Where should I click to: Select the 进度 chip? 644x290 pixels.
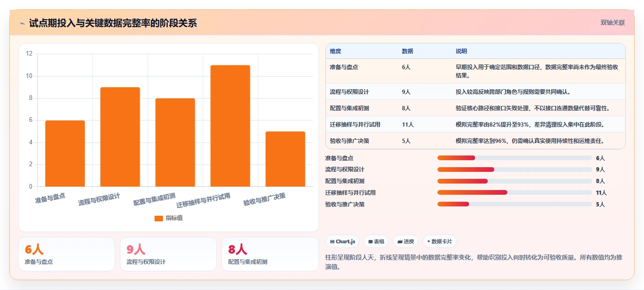(406, 241)
